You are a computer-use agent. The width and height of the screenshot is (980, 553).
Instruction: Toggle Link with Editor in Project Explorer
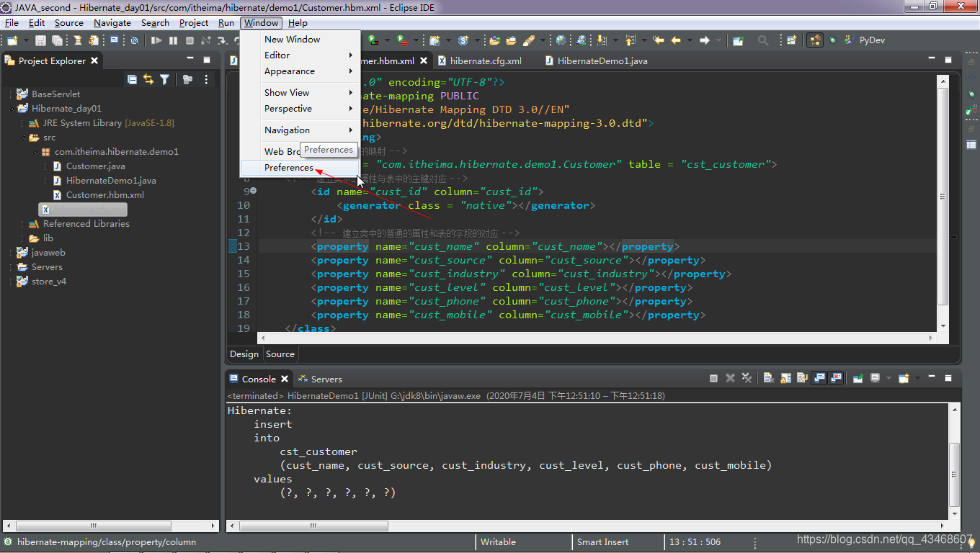148,79
